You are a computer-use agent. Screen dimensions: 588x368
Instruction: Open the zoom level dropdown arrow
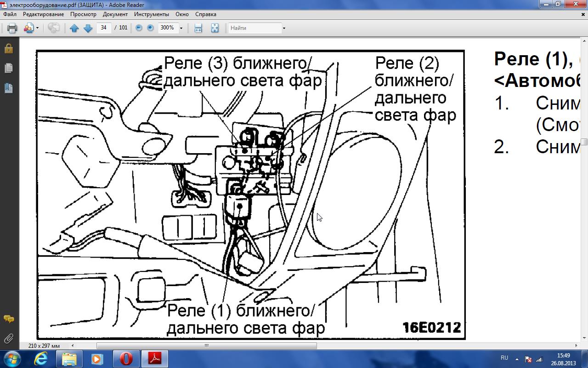point(181,28)
